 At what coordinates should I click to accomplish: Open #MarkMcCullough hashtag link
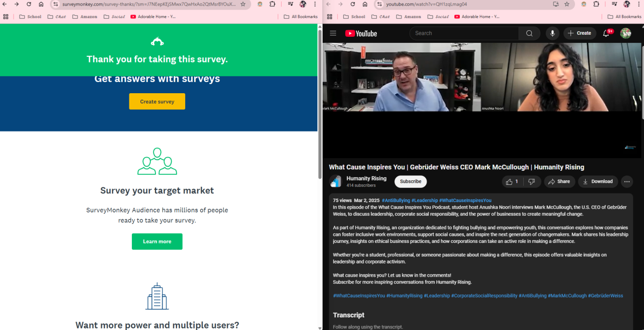(x=567, y=296)
